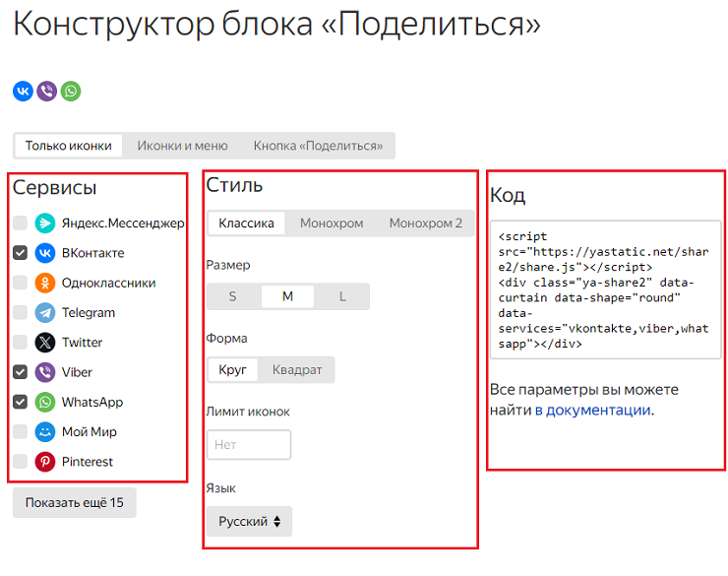Screen dimensions: 728x576
Task: Disable the WhatsApp checkbox
Action: [20, 403]
